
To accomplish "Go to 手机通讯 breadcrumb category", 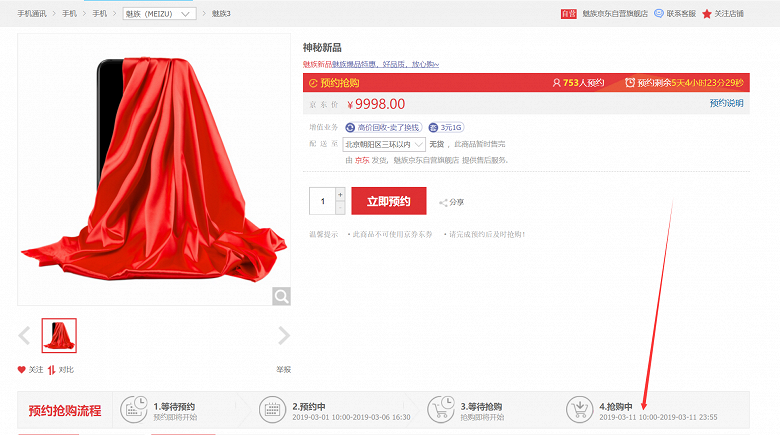I will coord(32,14).
